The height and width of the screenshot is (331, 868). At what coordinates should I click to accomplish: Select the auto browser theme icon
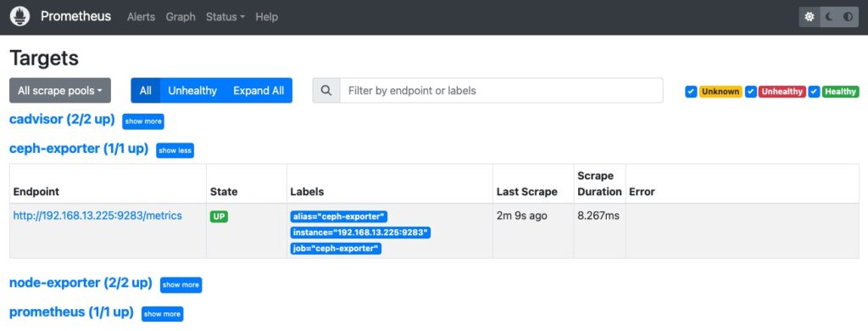(848, 17)
